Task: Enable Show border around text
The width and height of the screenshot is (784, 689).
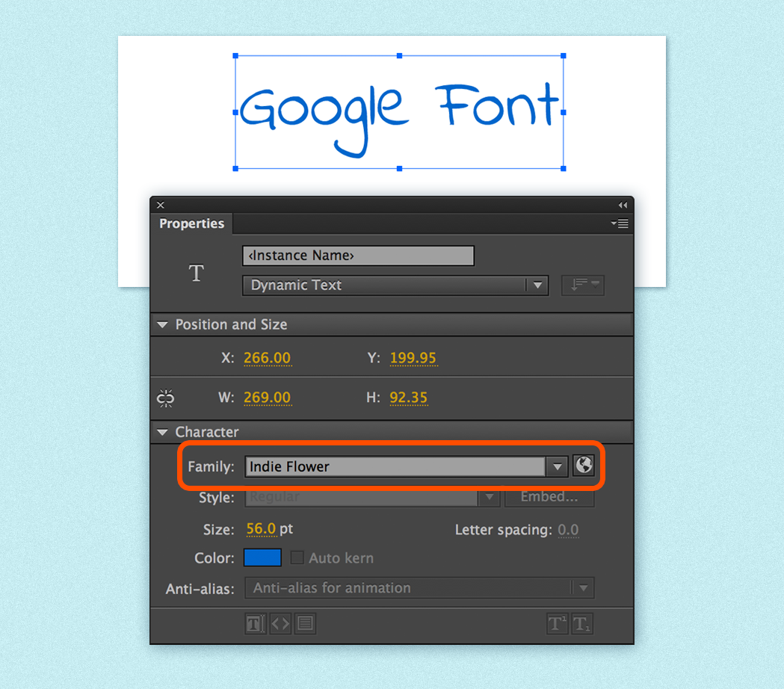Action: click(305, 623)
